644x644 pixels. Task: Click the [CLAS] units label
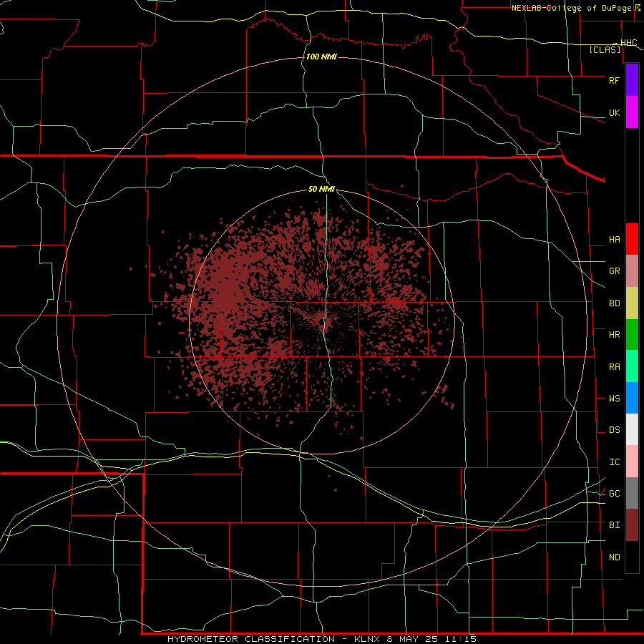point(605,49)
